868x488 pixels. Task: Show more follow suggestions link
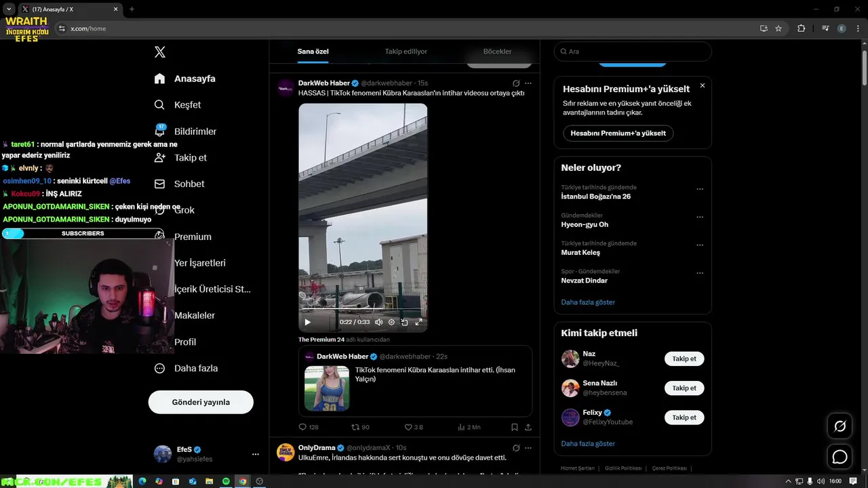tap(588, 443)
